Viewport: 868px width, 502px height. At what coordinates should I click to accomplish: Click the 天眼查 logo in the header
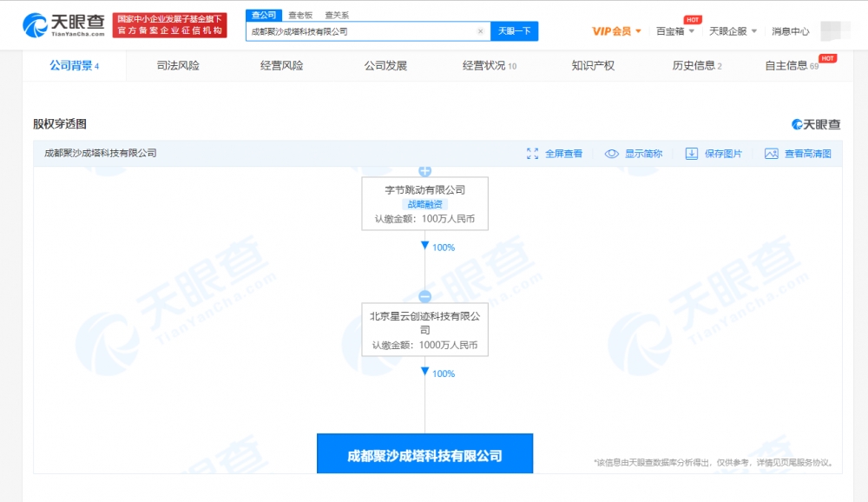pyautogui.click(x=63, y=25)
